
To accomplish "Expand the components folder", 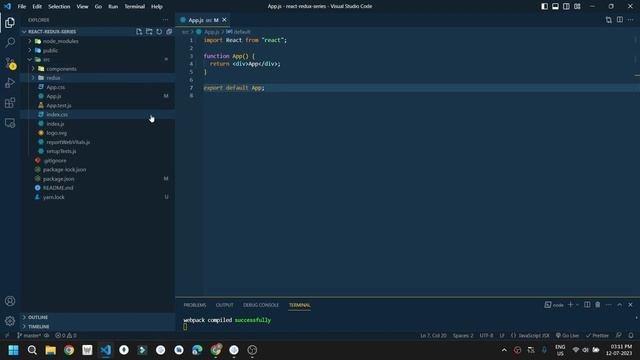I will click(33, 69).
